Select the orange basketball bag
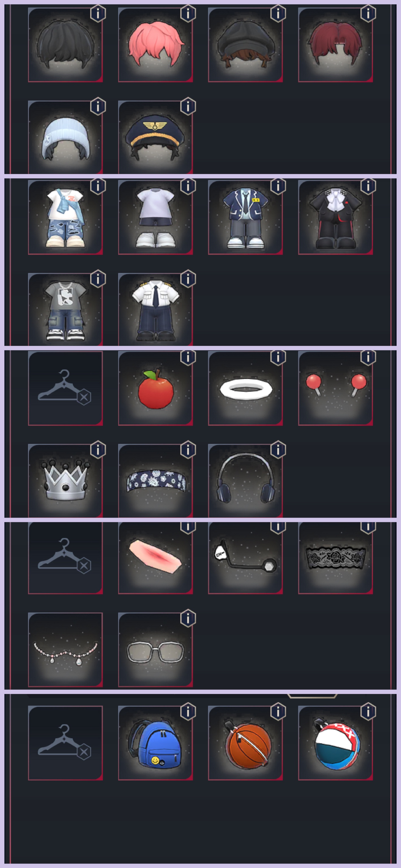The height and width of the screenshot is (868, 401). point(245,743)
